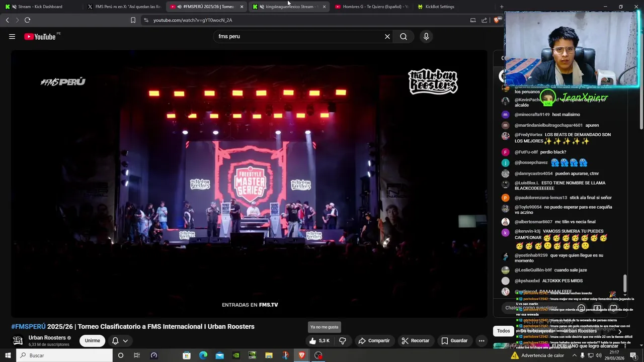This screenshot has height=362, width=644.
Task: Click chat username '@jhossepchavez'
Action: coord(531,163)
